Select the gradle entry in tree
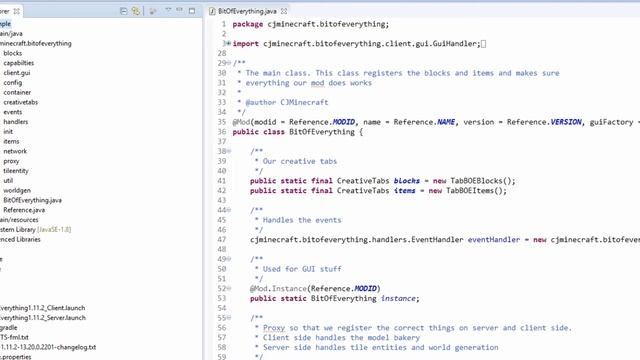 9,327
